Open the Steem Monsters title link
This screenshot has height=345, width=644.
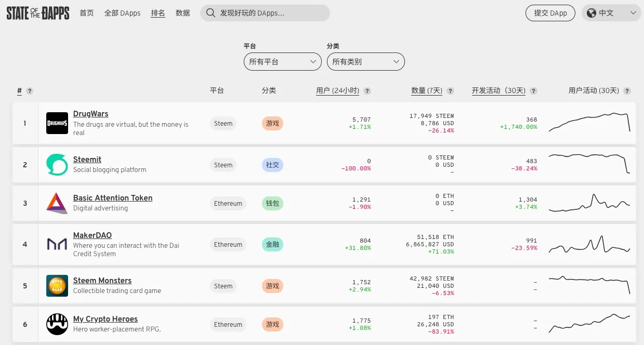[102, 281]
